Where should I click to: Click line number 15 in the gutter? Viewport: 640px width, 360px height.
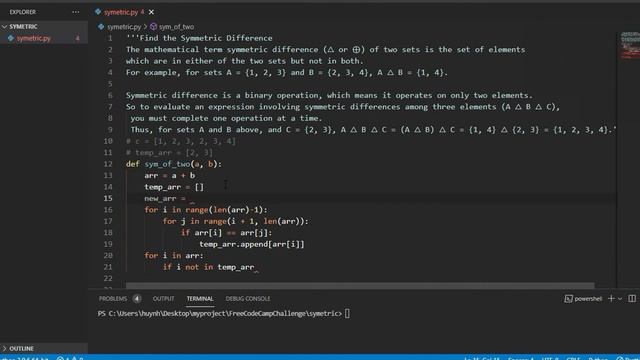click(x=108, y=198)
